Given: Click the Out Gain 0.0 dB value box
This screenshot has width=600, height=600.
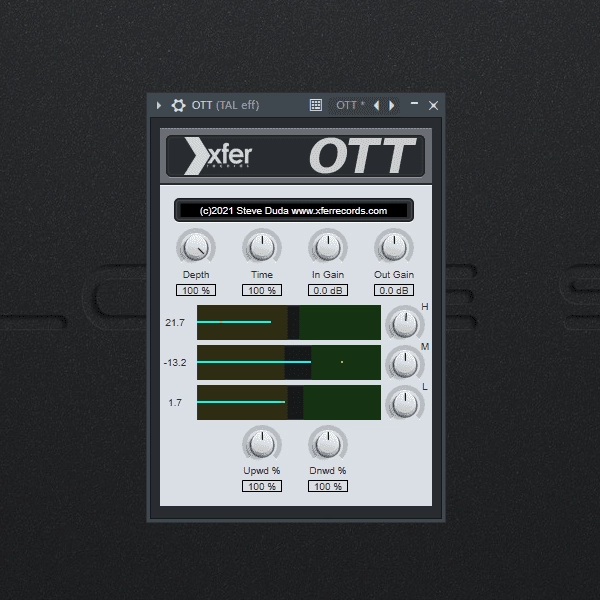Looking at the screenshot, I should pos(394,290).
